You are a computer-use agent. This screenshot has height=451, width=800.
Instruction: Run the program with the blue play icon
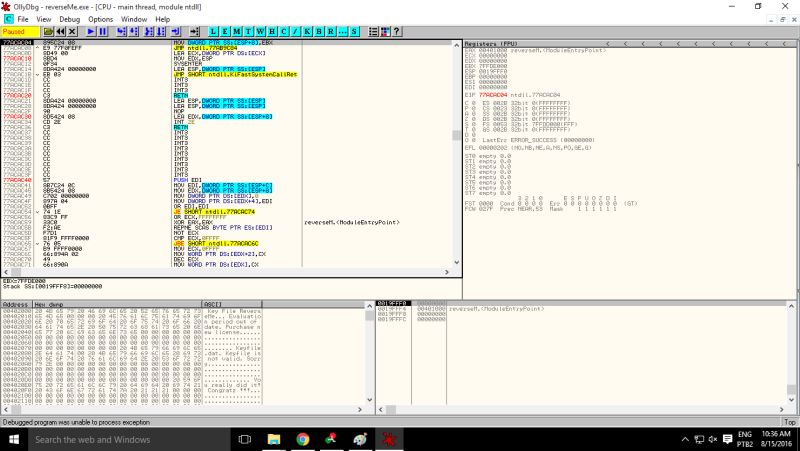(91, 32)
